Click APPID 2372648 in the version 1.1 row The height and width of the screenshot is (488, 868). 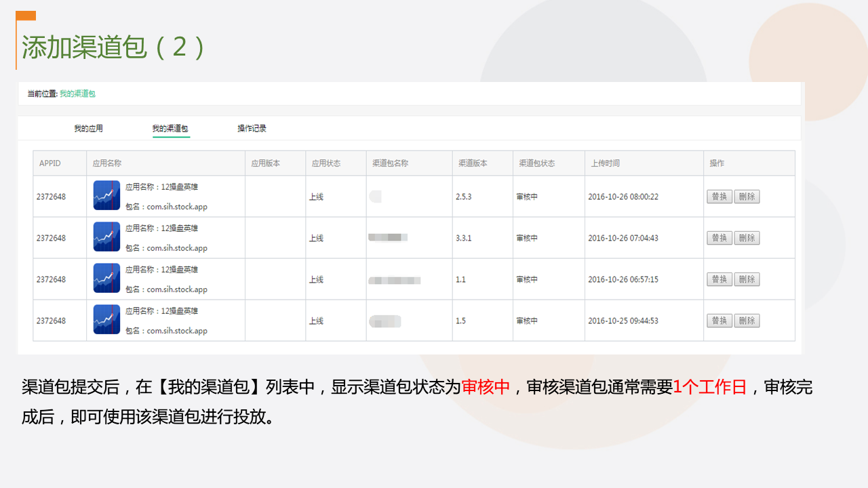point(51,279)
